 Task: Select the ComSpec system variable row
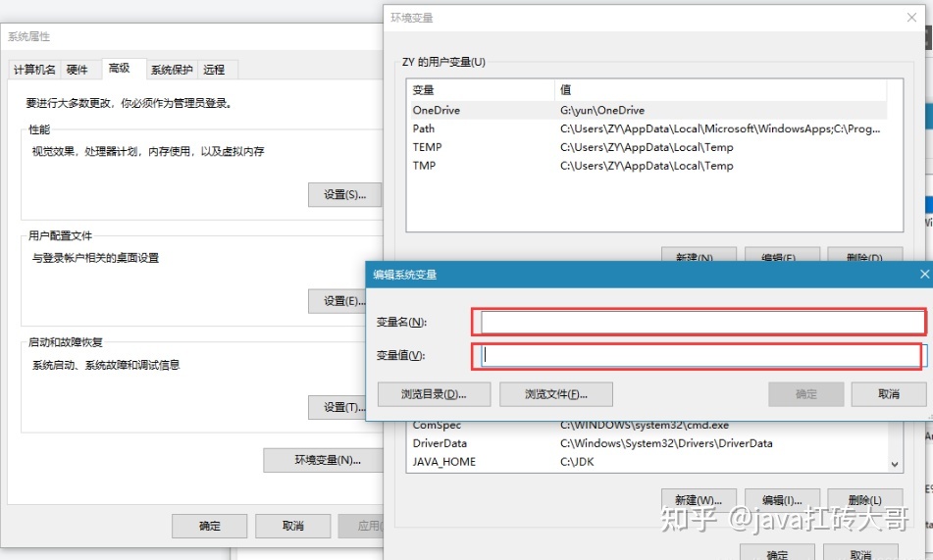648,425
